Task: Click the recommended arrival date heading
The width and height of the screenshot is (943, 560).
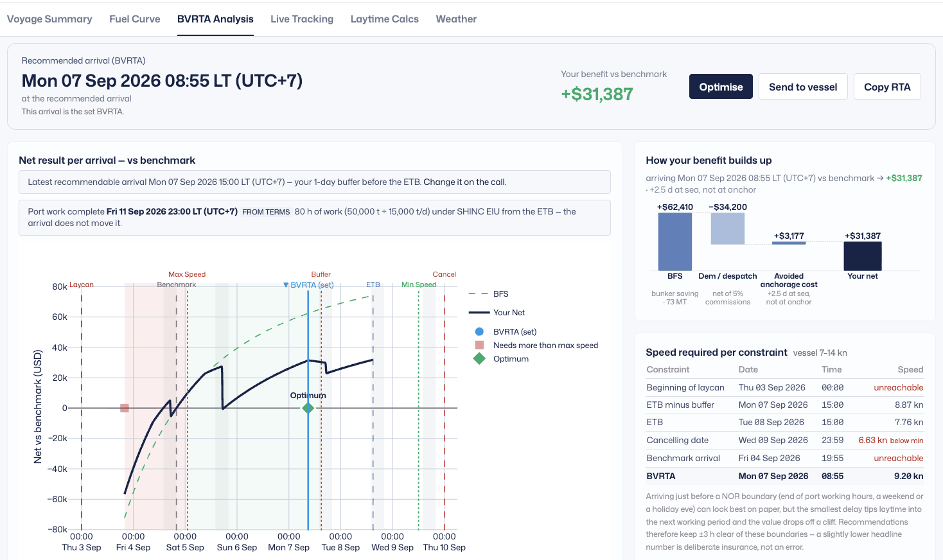Action: point(162,81)
